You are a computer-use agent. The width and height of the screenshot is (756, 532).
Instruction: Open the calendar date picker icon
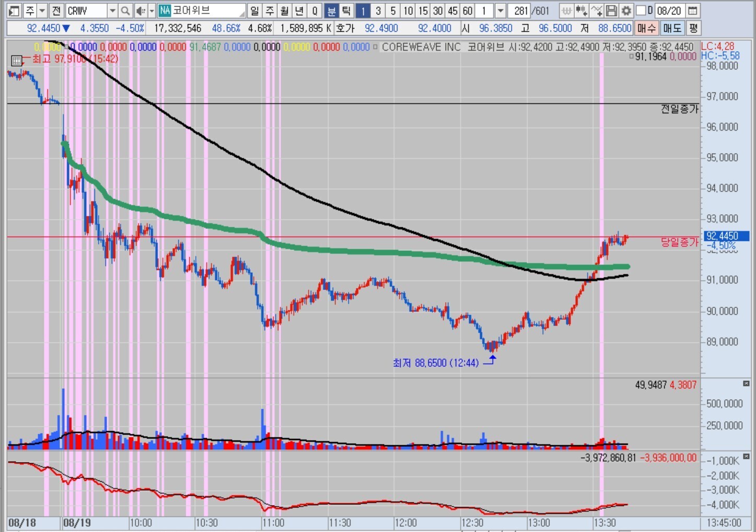[692, 10]
